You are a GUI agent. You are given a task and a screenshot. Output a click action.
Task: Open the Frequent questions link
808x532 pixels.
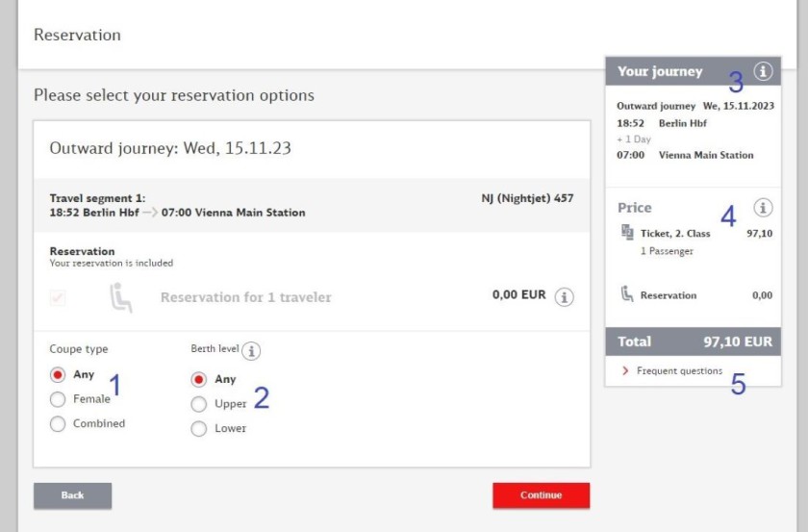(679, 371)
